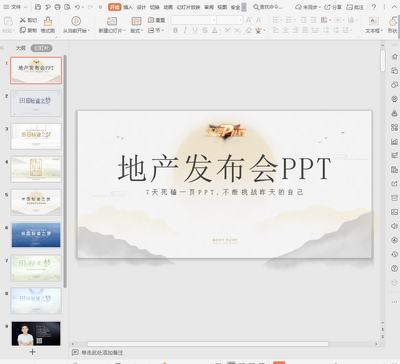The height and width of the screenshot is (364, 400).
Task: Click the Share (分享) button
Action: click(333, 7)
